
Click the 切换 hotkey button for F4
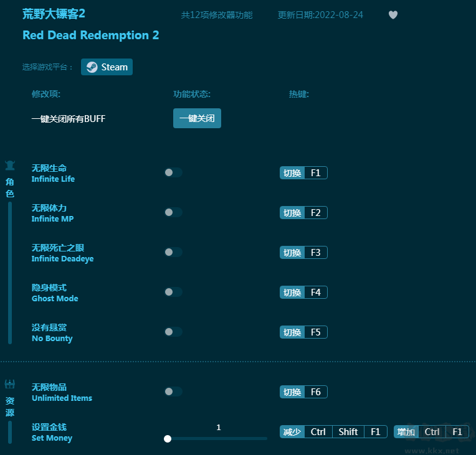(x=292, y=293)
